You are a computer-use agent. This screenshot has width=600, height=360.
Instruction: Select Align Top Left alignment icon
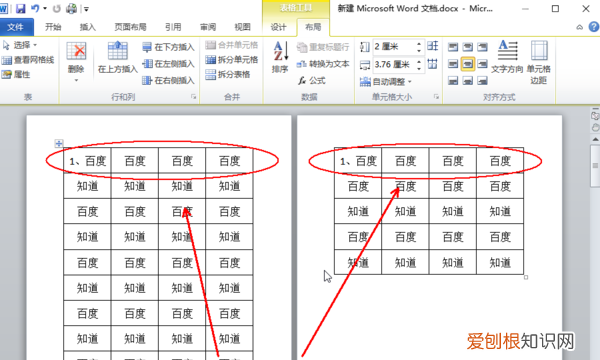coord(453,47)
